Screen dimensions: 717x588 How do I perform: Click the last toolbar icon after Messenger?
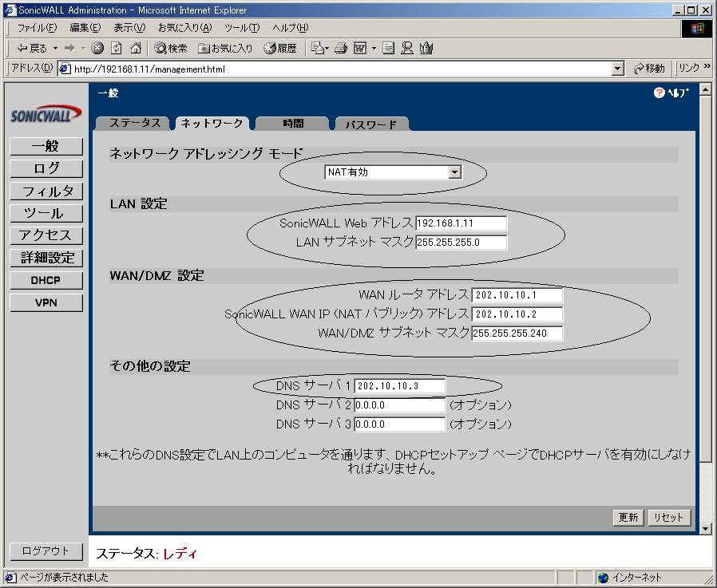(x=426, y=48)
